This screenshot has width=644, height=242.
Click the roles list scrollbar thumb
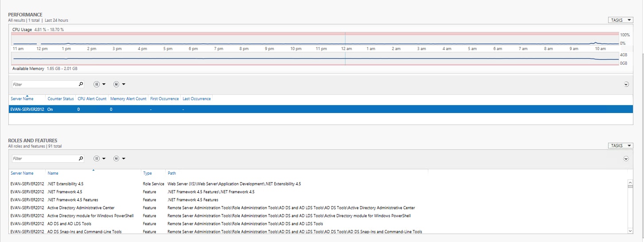(630, 187)
